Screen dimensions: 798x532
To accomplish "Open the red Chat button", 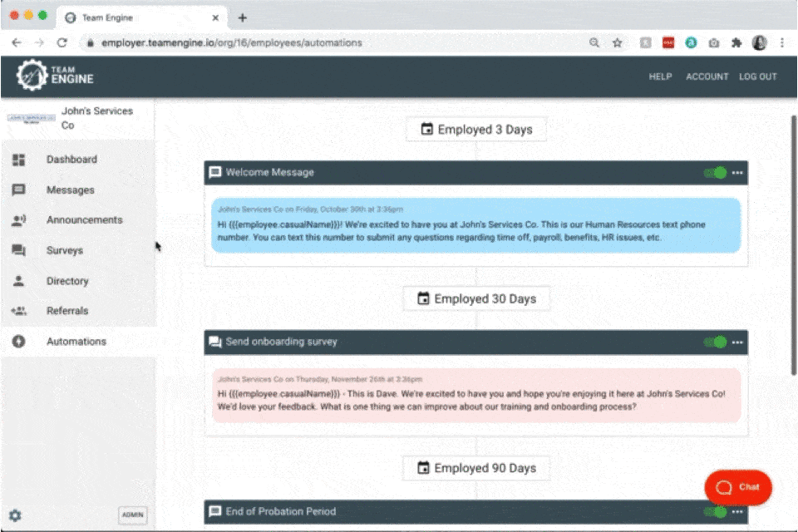I will [x=738, y=487].
